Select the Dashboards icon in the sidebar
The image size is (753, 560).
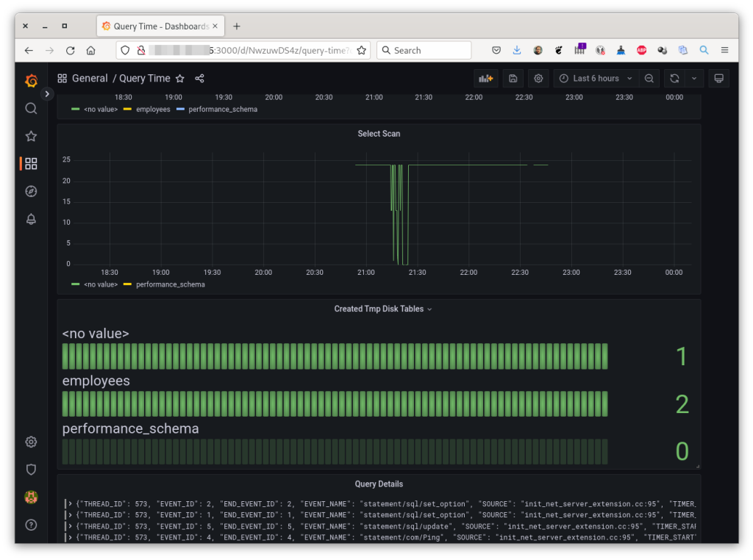click(x=31, y=163)
